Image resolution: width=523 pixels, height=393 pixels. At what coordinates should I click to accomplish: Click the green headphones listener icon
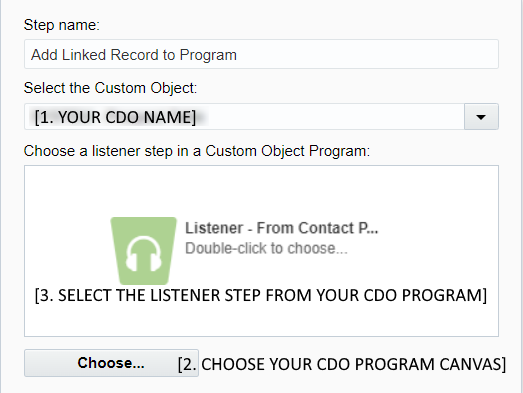click(x=143, y=251)
